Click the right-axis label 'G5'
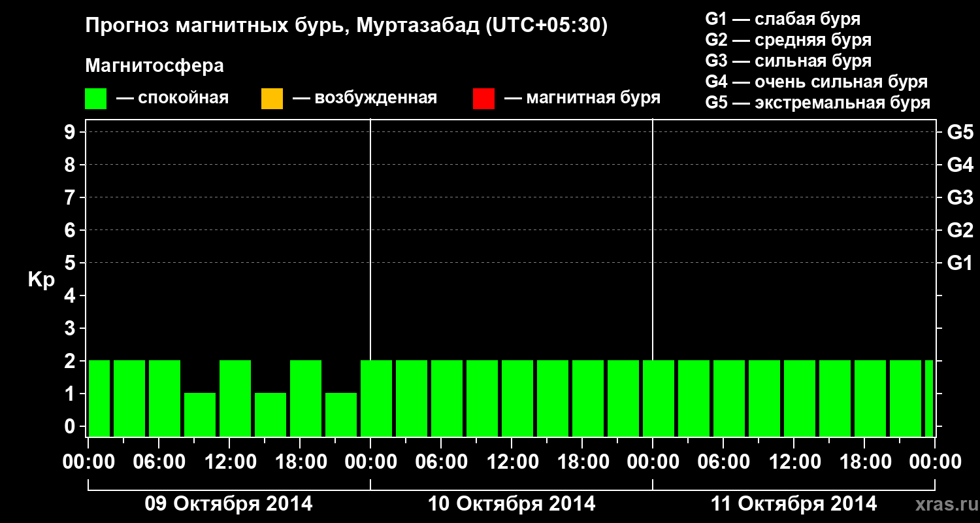 (x=960, y=132)
